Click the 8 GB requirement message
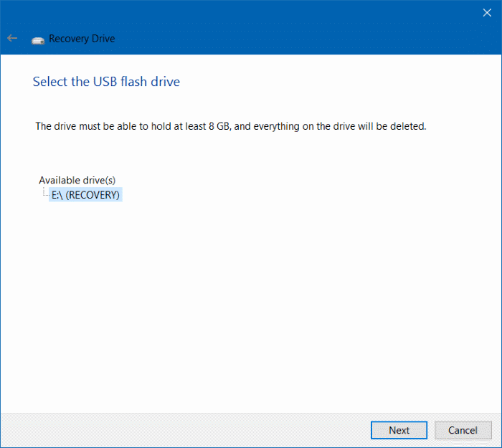This screenshot has height=448, width=502. [x=231, y=126]
